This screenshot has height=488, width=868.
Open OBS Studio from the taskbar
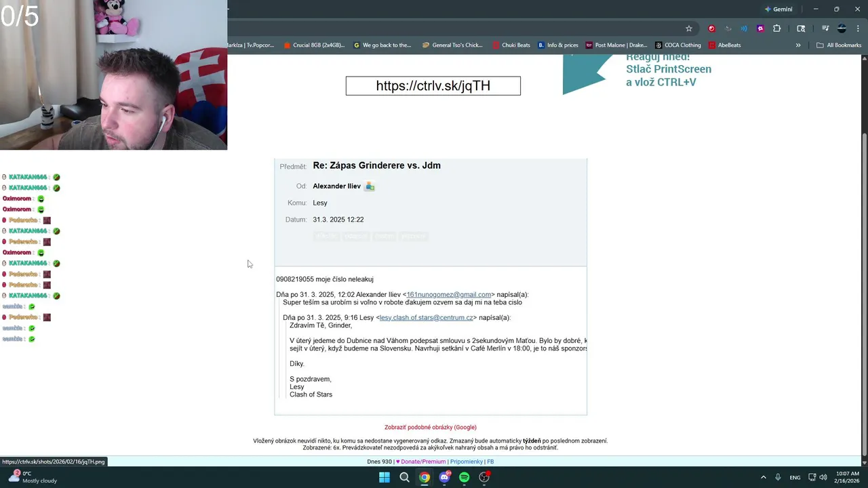(484, 477)
